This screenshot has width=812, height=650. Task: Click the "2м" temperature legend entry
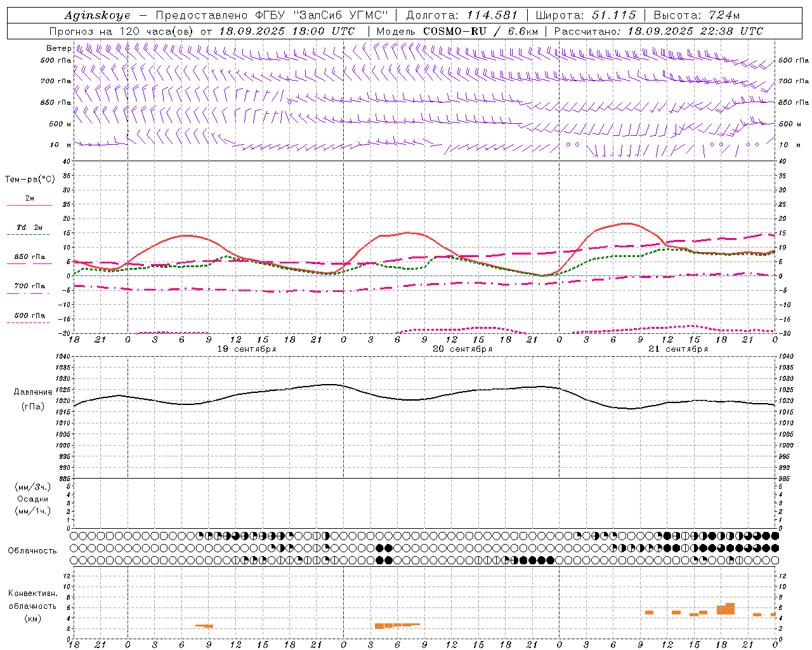(x=30, y=199)
